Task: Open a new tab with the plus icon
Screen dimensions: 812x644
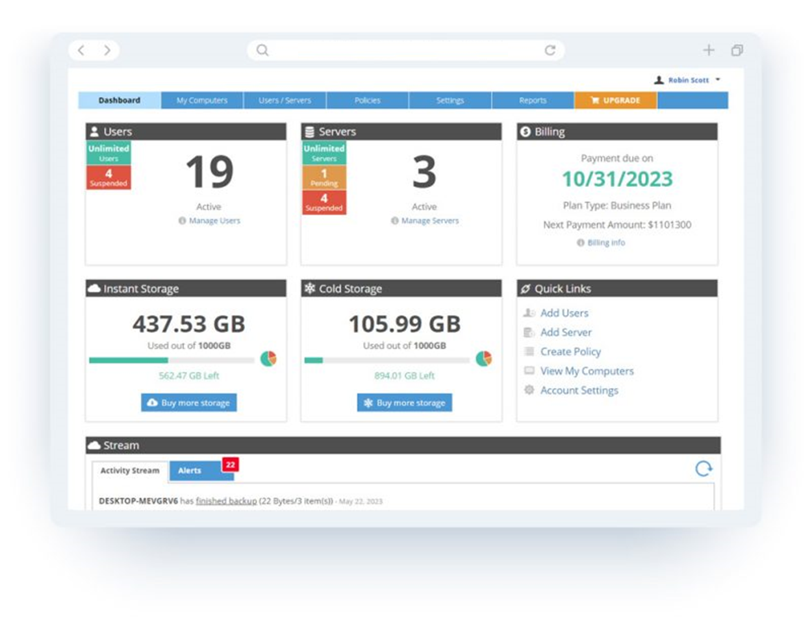Action: click(x=709, y=50)
